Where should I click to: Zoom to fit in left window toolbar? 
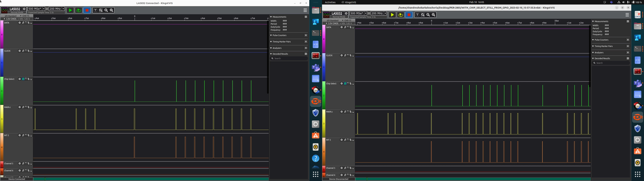[x=101, y=10]
